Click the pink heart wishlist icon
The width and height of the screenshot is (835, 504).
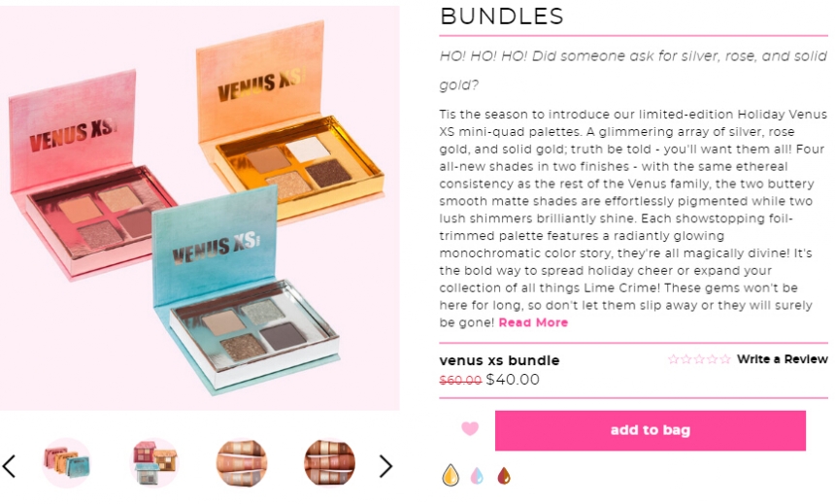click(x=470, y=429)
